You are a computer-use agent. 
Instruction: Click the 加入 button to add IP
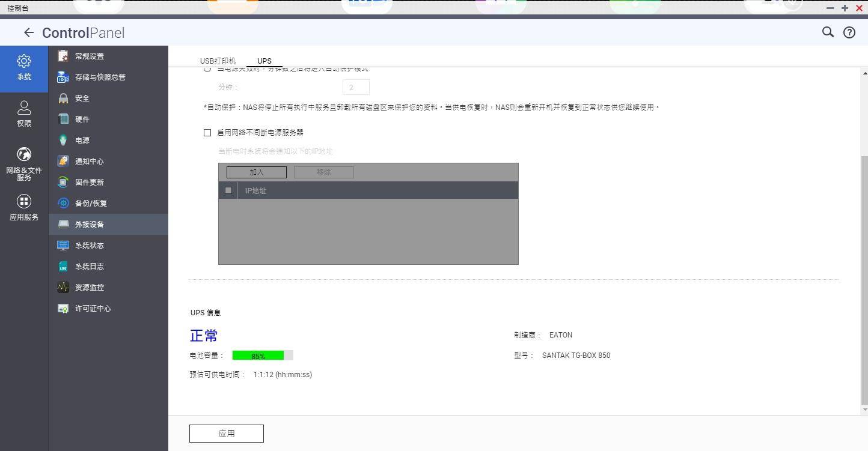click(x=255, y=172)
